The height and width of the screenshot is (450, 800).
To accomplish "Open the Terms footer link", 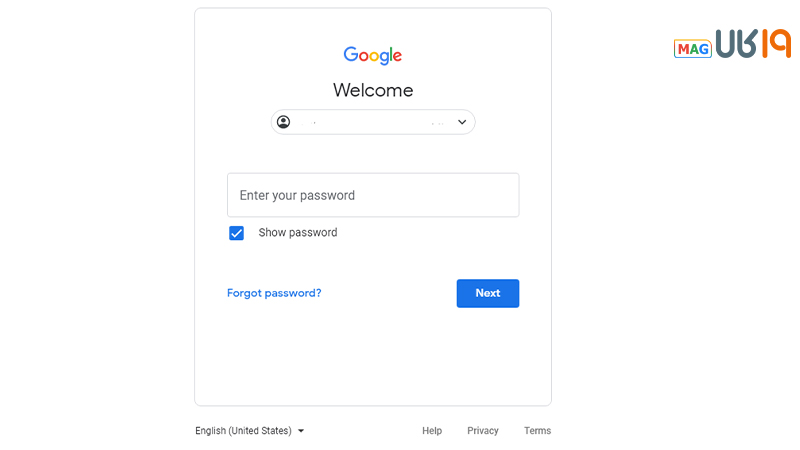I will click(537, 431).
